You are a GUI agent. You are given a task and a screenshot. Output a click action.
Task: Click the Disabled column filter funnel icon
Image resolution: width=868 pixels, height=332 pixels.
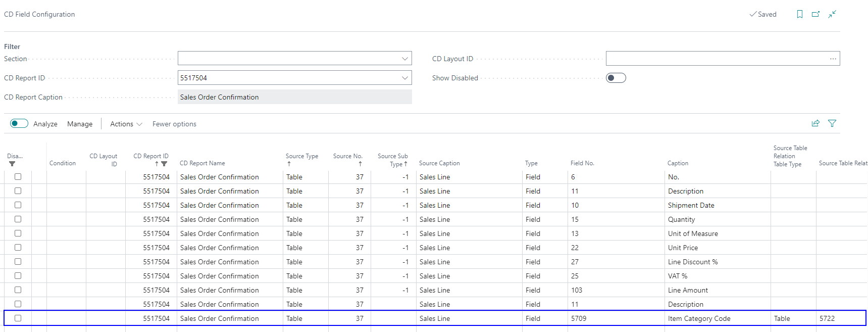(12, 164)
